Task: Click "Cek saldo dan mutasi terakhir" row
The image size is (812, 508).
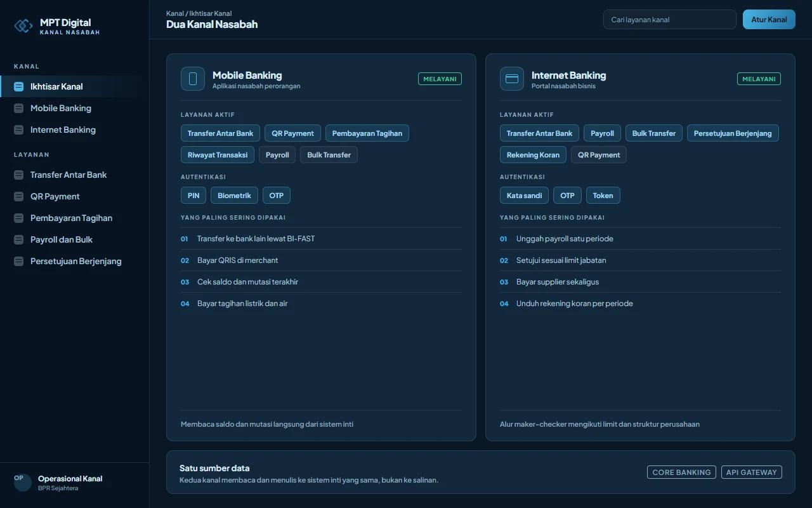Action: [x=321, y=282]
